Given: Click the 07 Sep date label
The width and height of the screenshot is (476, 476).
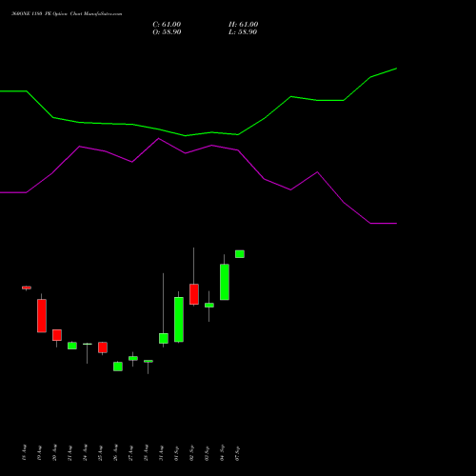Looking at the screenshot, I should (237, 452).
